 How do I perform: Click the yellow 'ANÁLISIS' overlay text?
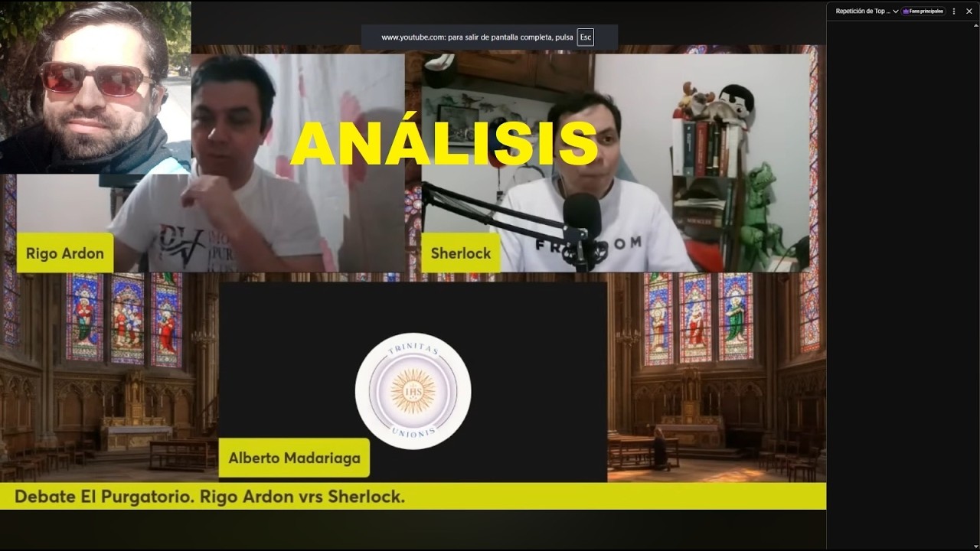click(444, 144)
